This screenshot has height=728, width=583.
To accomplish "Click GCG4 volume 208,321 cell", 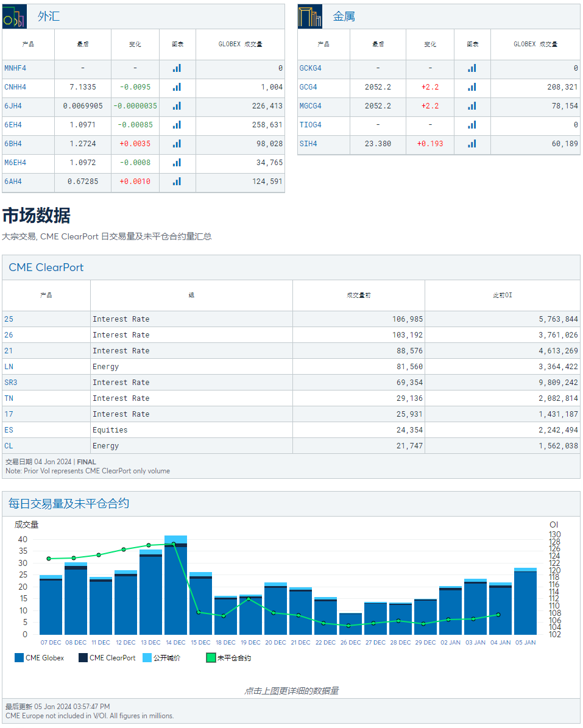I will 535,87.
